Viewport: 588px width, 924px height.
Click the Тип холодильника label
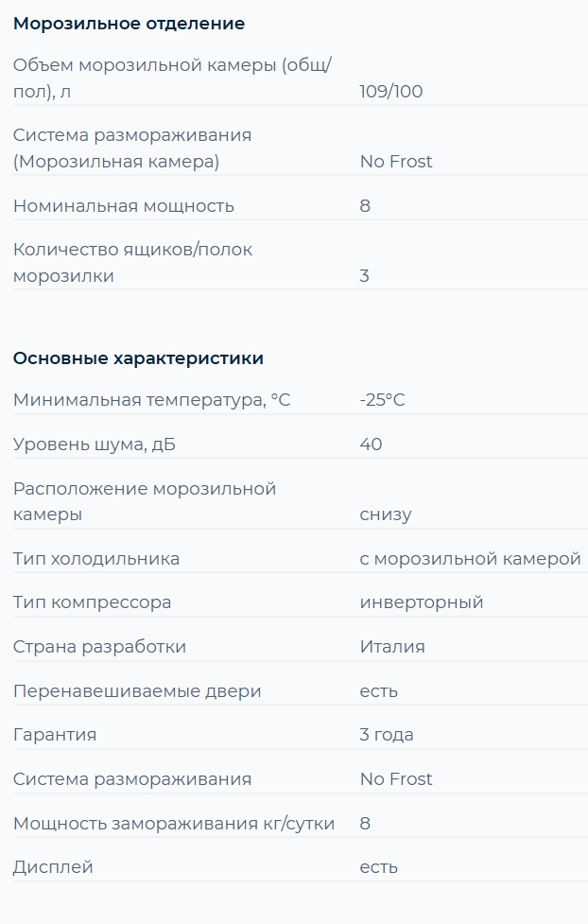point(96,559)
